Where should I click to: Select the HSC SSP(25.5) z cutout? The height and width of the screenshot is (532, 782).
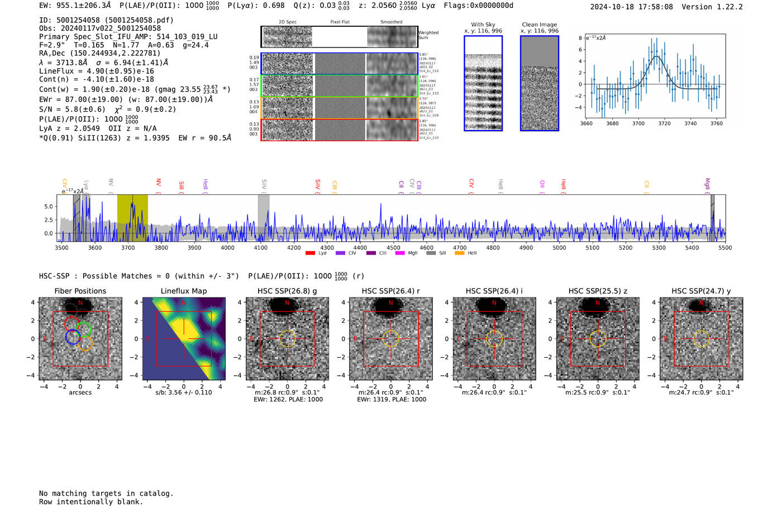[x=598, y=339]
